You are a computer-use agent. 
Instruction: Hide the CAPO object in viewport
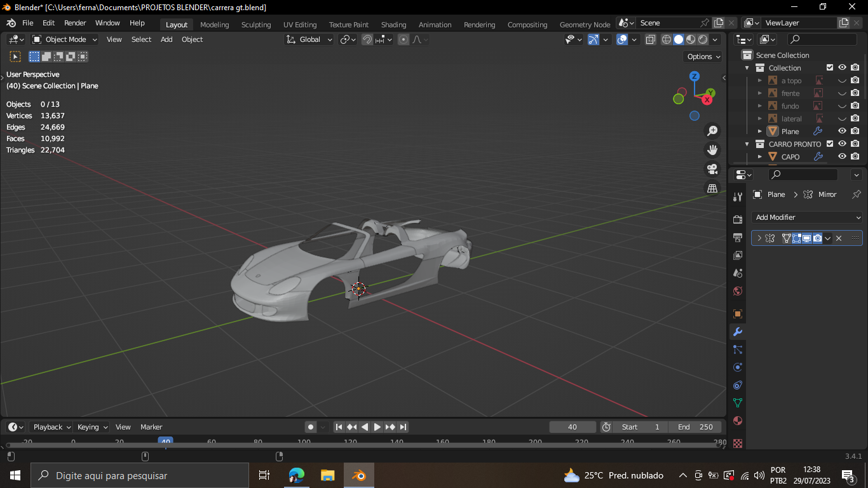(x=842, y=156)
